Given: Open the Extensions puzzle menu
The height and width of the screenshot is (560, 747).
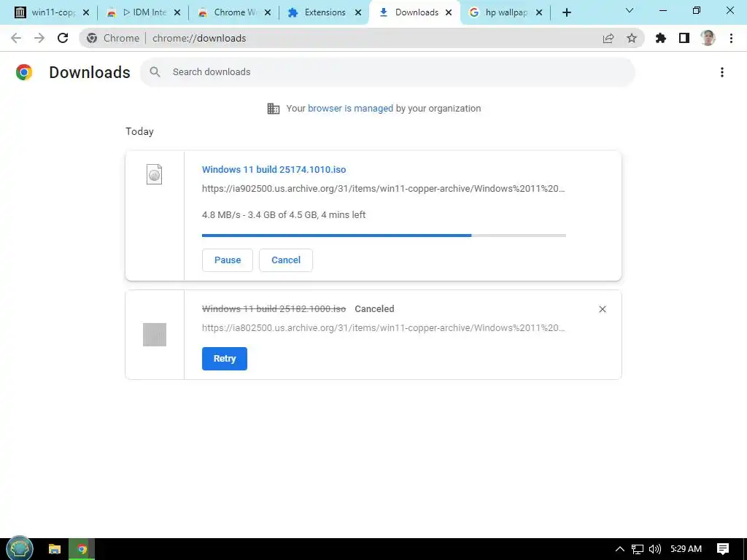Looking at the screenshot, I should tap(661, 38).
